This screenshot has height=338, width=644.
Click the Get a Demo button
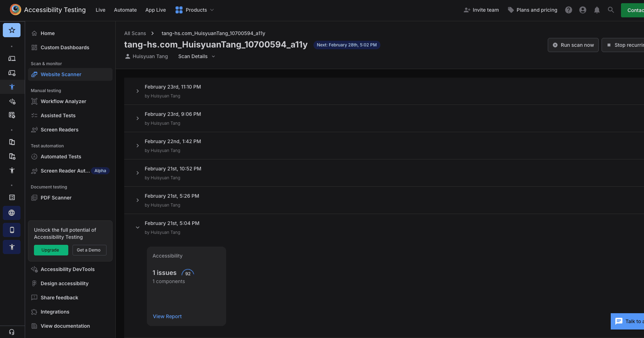coord(89,250)
